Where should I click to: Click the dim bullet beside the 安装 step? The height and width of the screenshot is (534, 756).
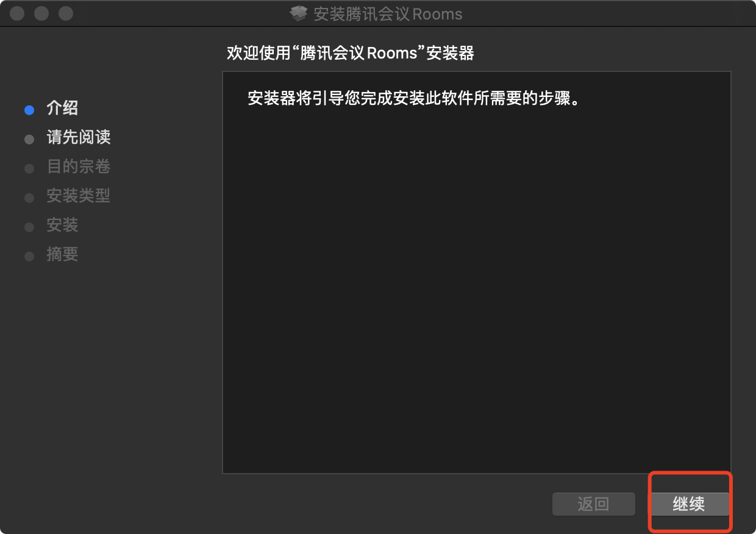29,227
